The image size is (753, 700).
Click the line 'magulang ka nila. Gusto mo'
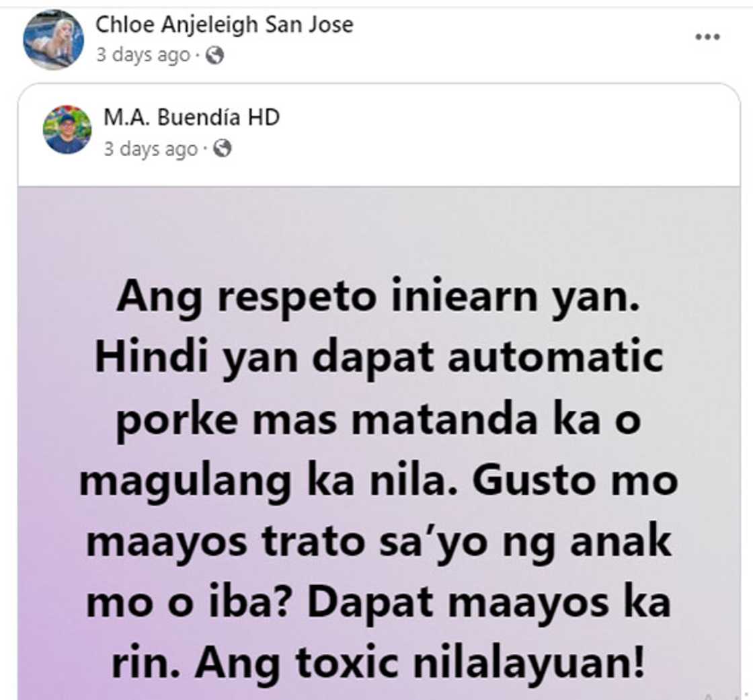pyautogui.click(x=379, y=481)
